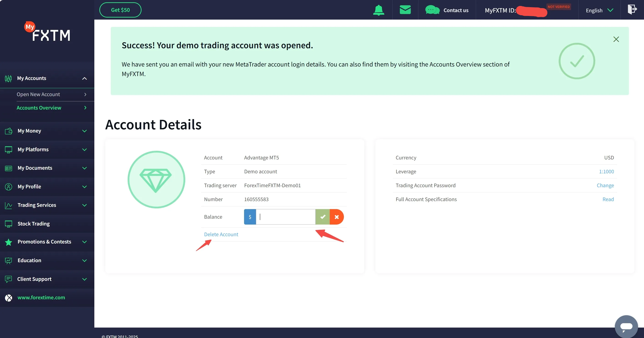Click Change trading account password link

point(605,185)
